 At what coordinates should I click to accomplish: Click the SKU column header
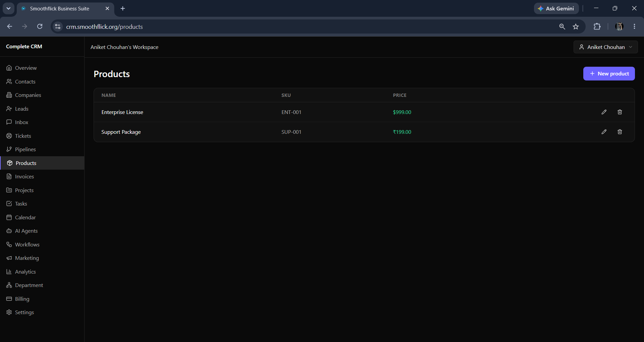tap(286, 95)
